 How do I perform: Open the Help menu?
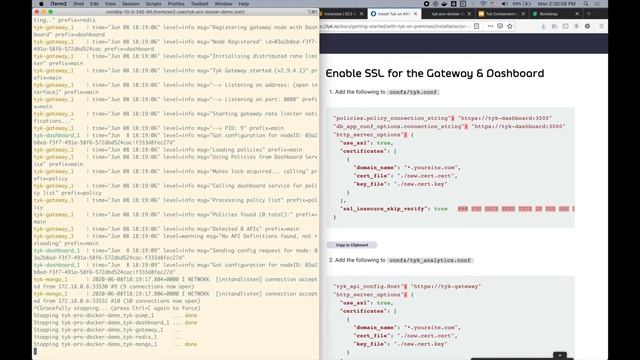click(x=244, y=4)
